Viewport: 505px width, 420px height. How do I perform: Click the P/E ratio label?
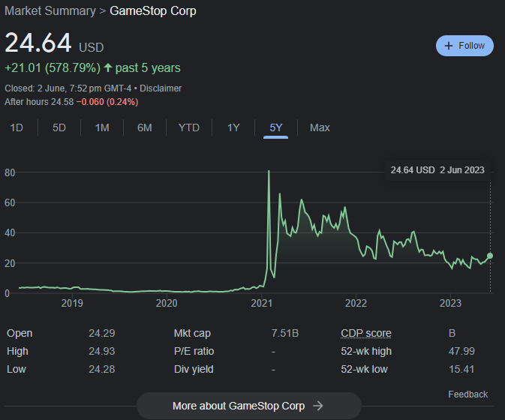(x=194, y=351)
